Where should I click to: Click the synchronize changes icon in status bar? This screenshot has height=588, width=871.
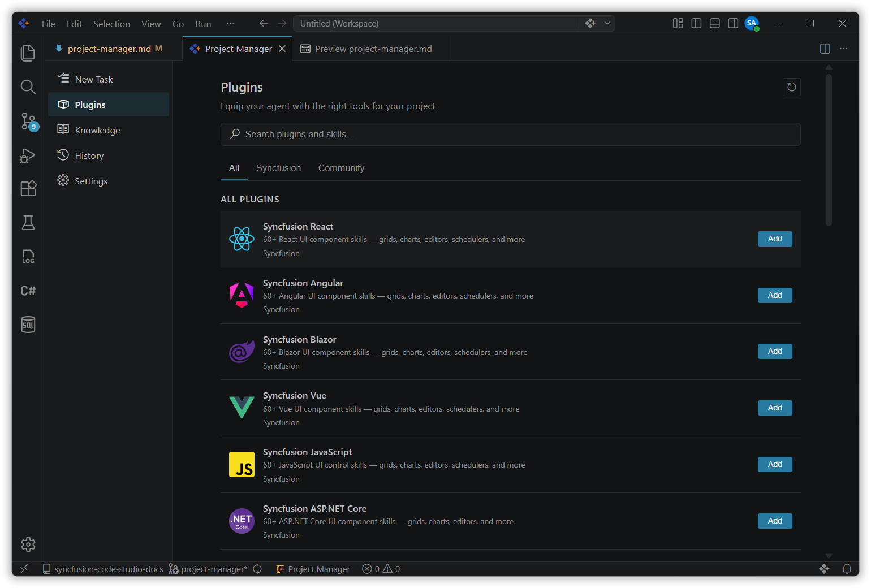coord(257,569)
